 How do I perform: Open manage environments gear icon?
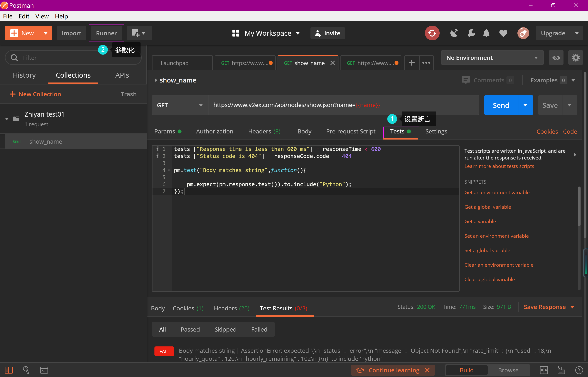pyautogui.click(x=575, y=58)
